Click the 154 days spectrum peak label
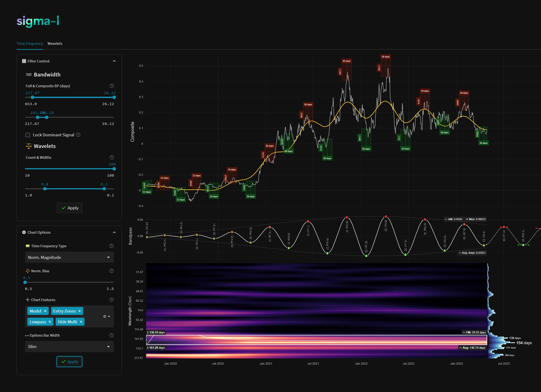 [524, 343]
